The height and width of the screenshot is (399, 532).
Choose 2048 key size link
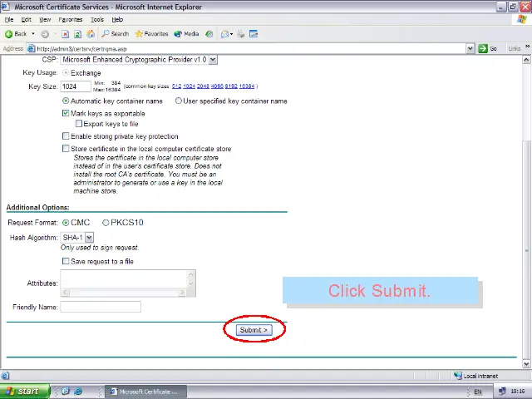(203, 86)
